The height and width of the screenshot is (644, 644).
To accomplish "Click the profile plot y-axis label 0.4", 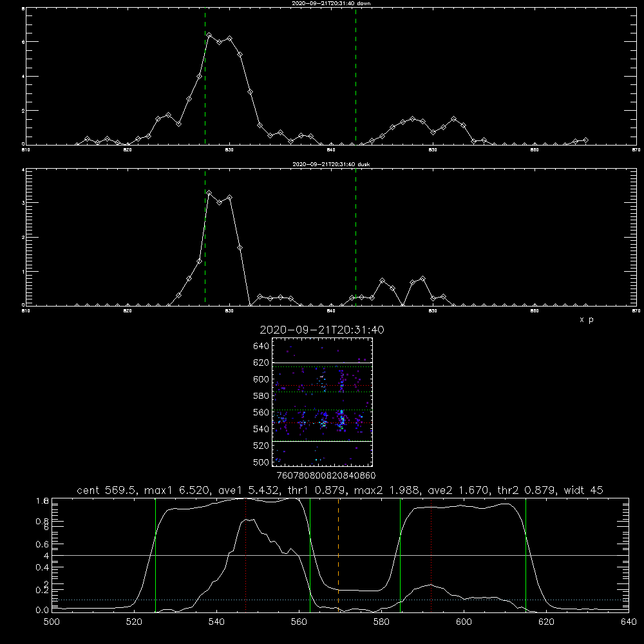I will click(43, 567).
